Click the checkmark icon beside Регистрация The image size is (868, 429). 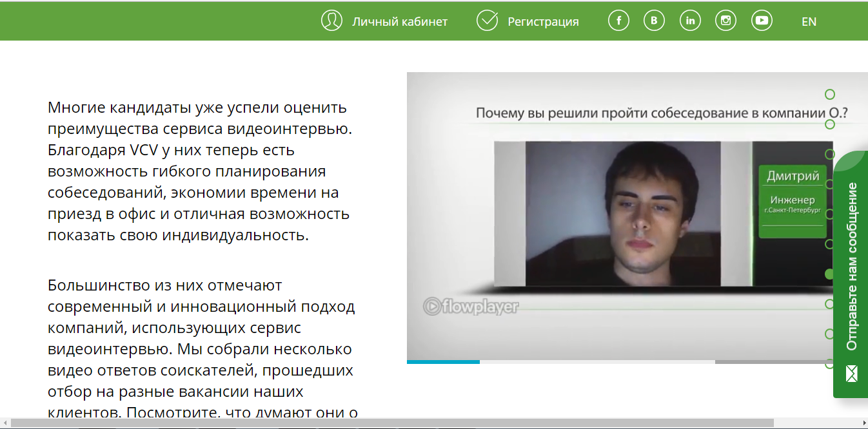(487, 20)
